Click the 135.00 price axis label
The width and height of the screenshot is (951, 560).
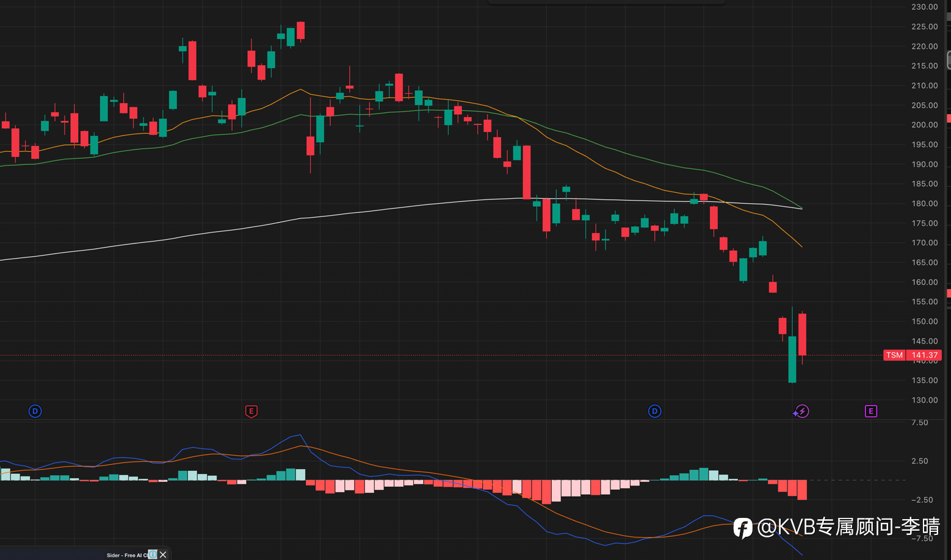[924, 380]
